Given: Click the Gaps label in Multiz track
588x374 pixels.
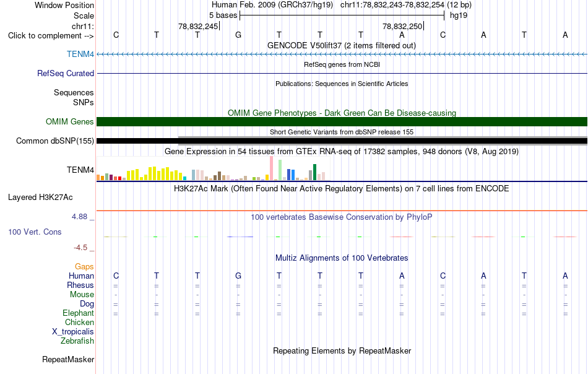Looking at the screenshot, I should click(84, 266).
